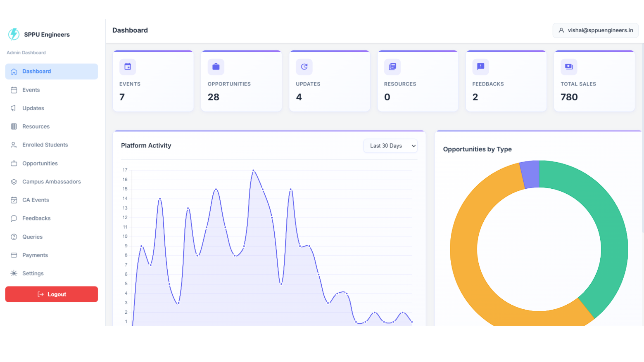Click the Total Sales card money icon

pyautogui.click(x=569, y=67)
